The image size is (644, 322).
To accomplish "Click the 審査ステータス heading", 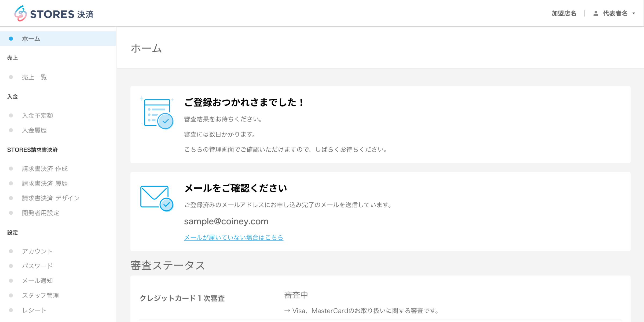I will 168,265.
